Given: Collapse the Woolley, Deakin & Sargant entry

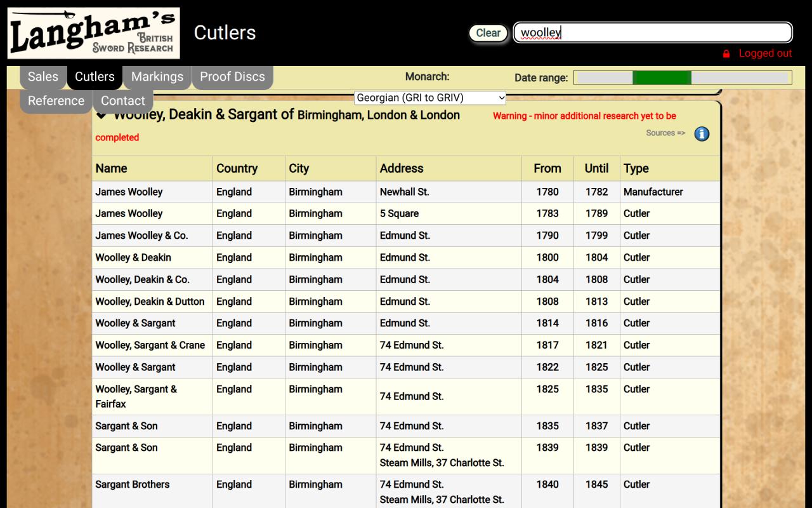Looking at the screenshot, I should tap(101, 116).
